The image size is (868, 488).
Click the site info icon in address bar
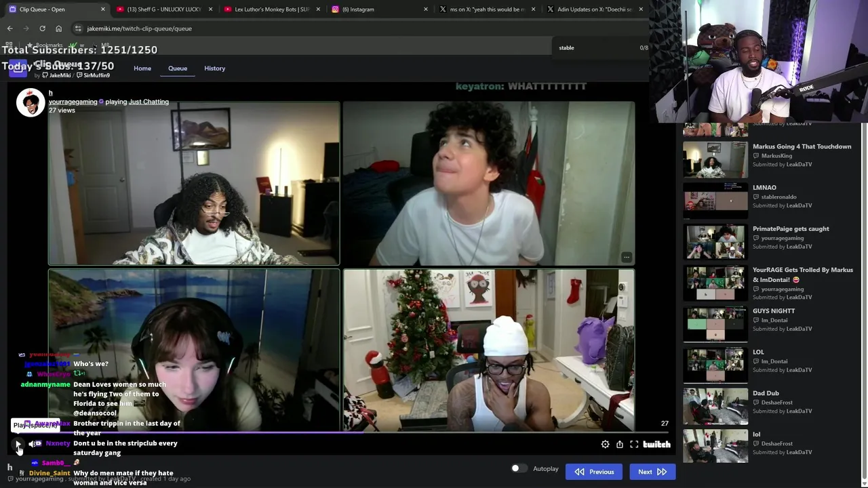(78, 28)
